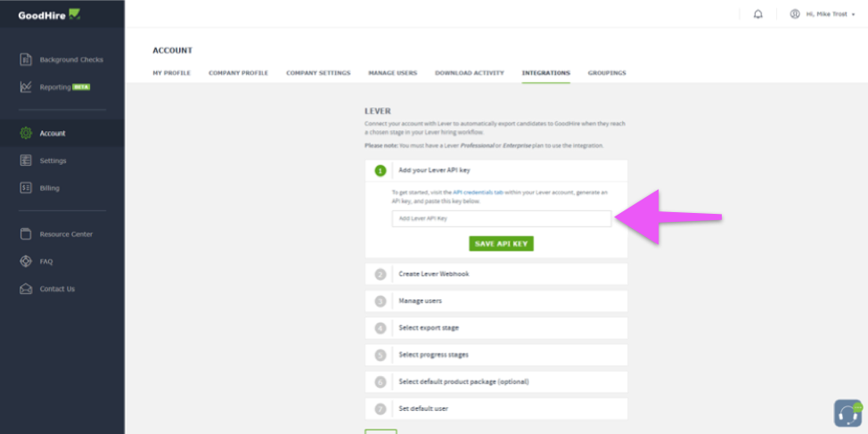Open the Reporting BETA section label
The image size is (868, 434).
pyautogui.click(x=65, y=87)
